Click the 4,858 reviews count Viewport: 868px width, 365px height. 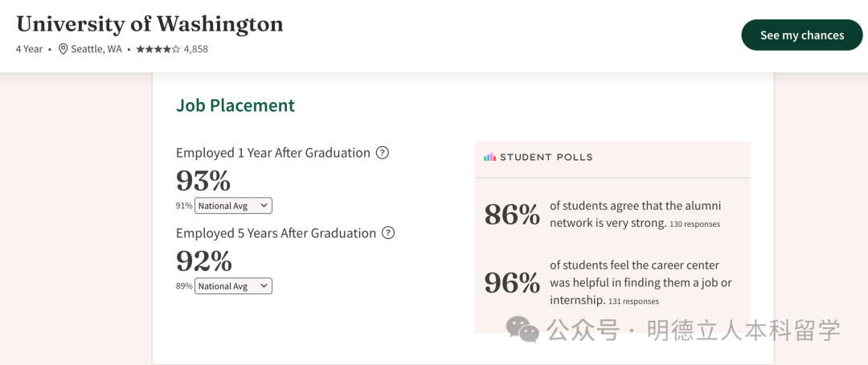(195, 49)
